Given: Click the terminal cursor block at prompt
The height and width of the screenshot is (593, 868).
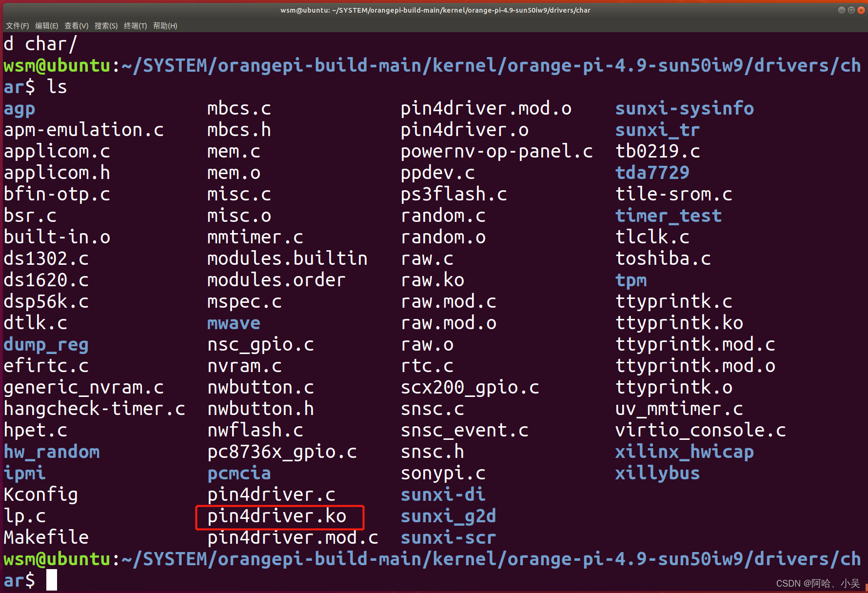Looking at the screenshot, I should [52, 580].
